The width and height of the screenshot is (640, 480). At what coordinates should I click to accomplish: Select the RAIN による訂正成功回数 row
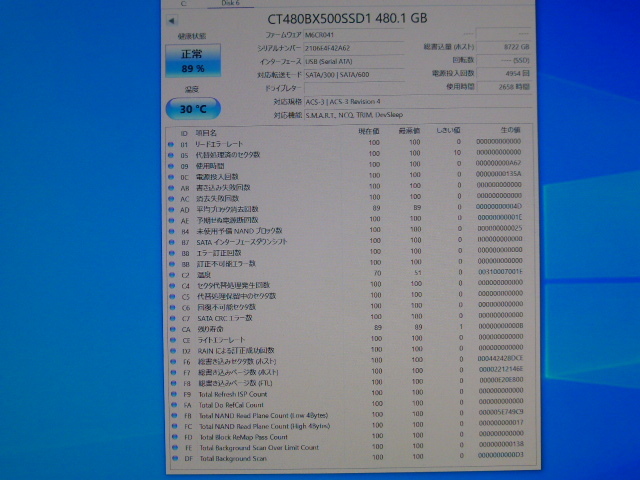point(348,350)
